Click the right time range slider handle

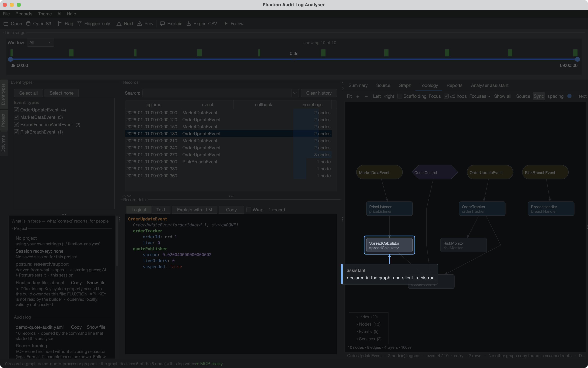(x=577, y=59)
